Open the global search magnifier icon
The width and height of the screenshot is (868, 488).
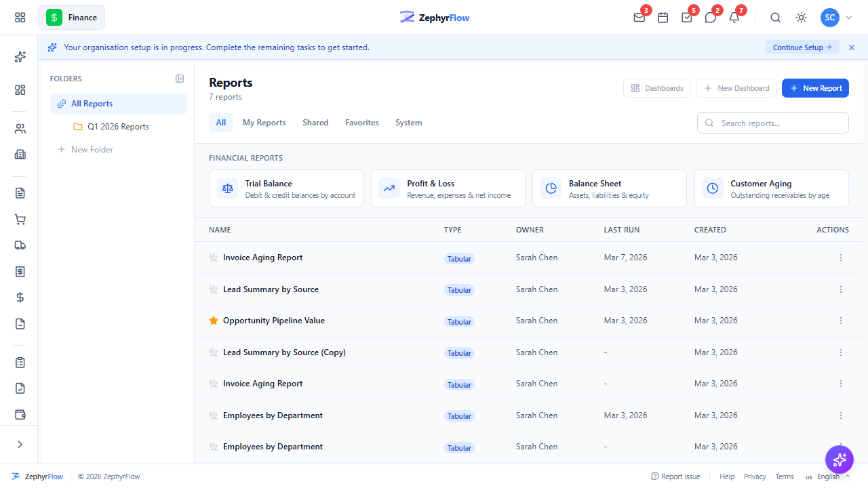(776, 18)
